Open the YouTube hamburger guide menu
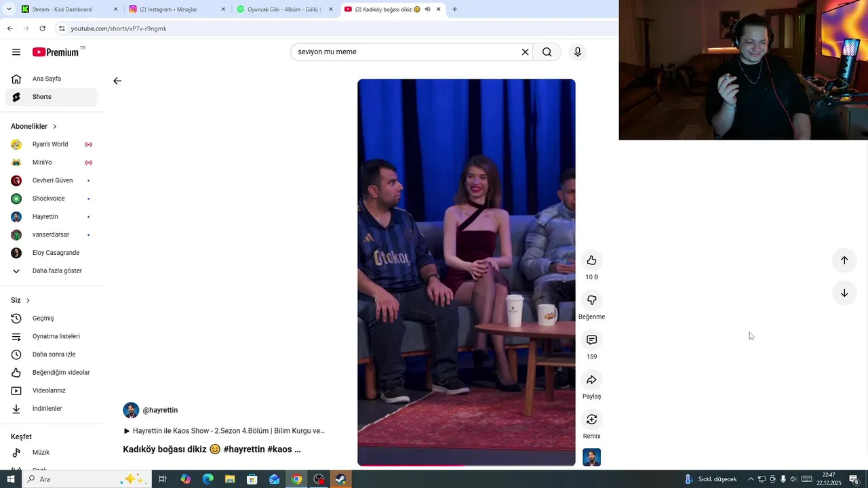The width and height of the screenshot is (868, 488). click(x=16, y=52)
